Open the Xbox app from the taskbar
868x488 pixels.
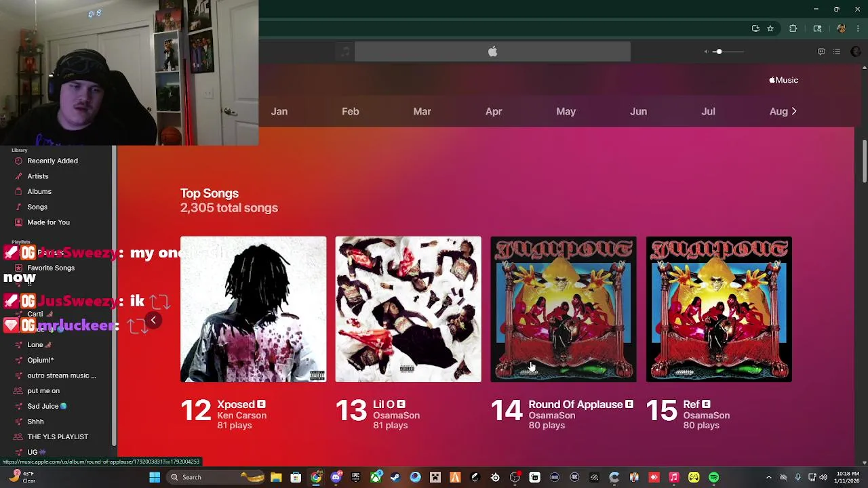(x=376, y=477)
